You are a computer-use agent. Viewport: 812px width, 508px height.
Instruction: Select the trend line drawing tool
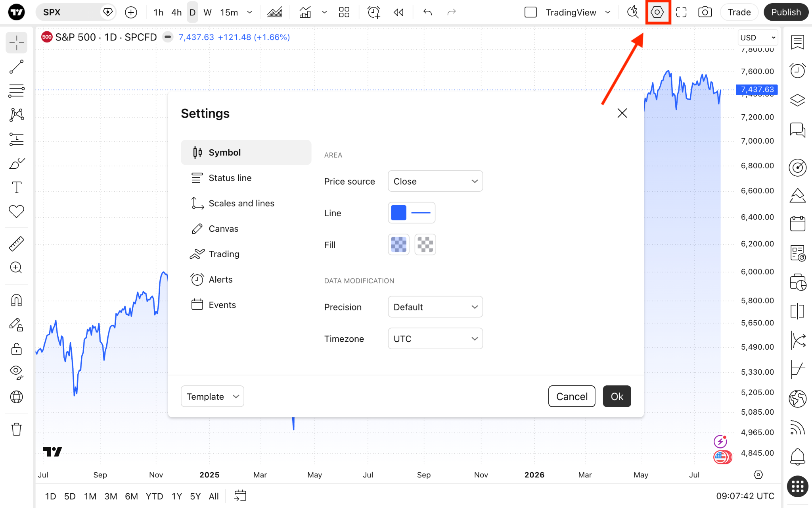click(16, 67)
